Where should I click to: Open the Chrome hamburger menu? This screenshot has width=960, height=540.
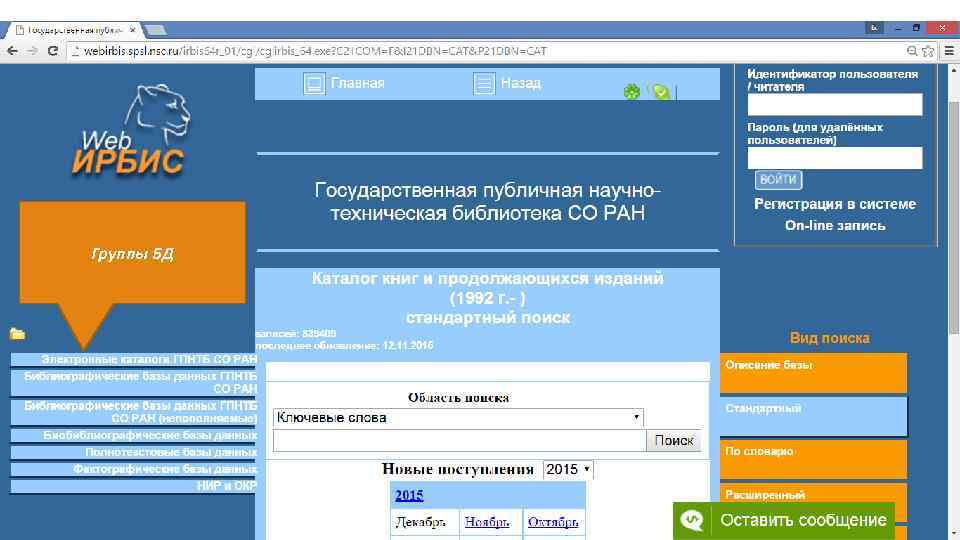tap(949, 51)
